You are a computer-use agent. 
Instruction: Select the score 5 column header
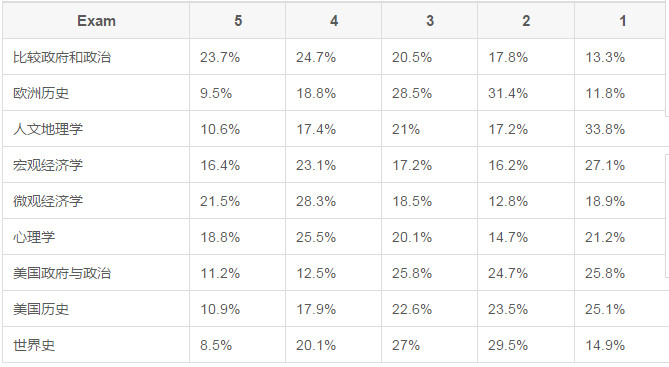[x=238, y=20]
